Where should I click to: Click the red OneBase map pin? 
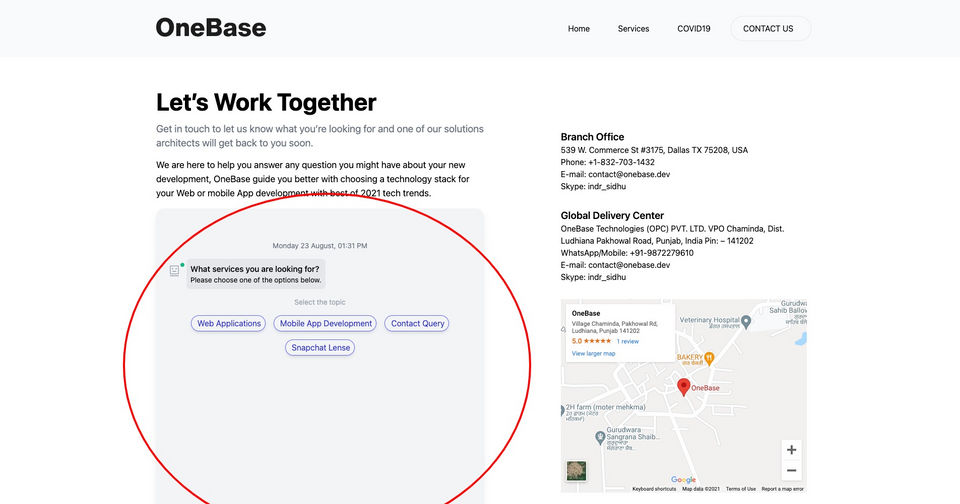click(683, 387)
